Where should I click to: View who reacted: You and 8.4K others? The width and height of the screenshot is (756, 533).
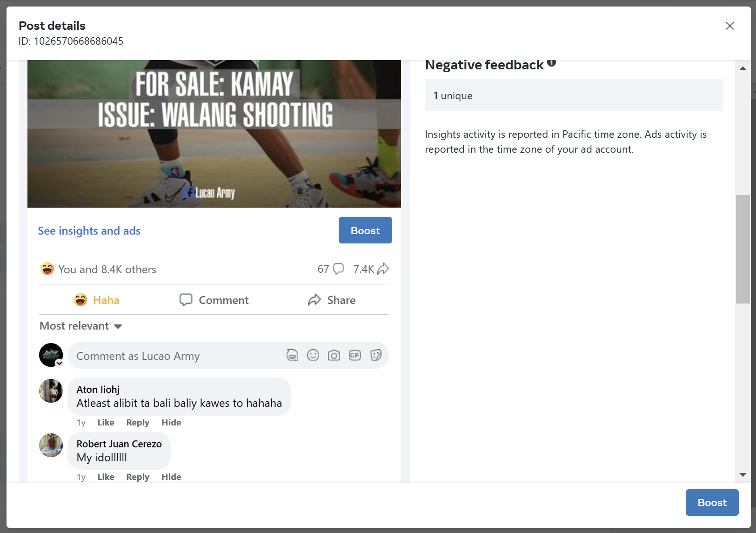pyautogui.click(x=107, y=270)
